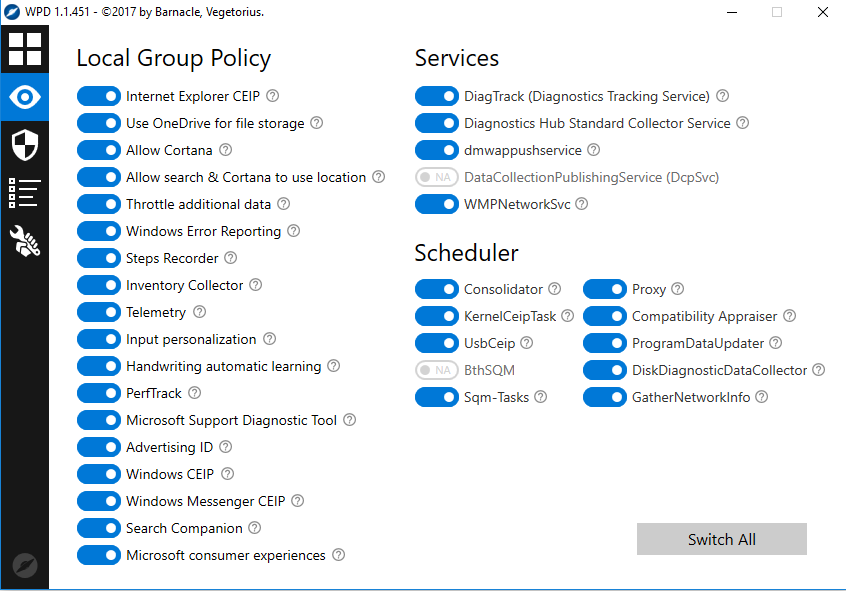Click the compass icon at sidebar bottom

[25, 565]
